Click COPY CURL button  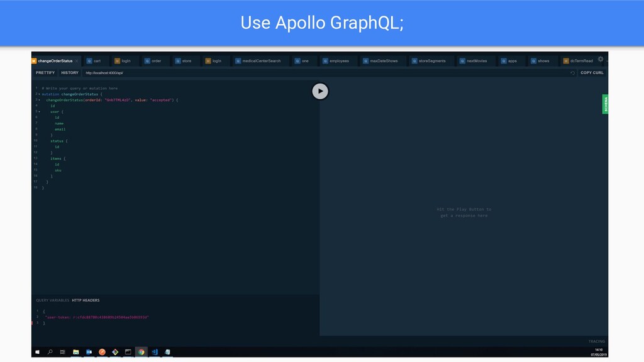[x=592, y=73]
